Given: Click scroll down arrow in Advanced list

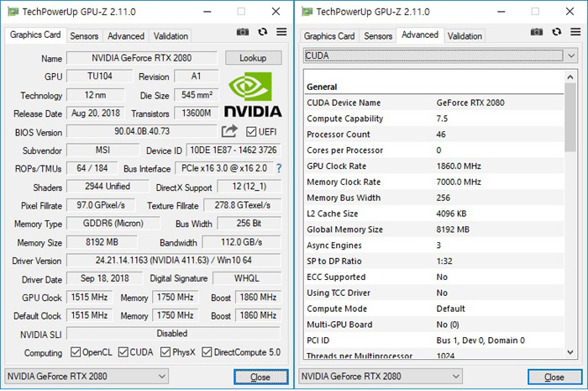Looking at the screenshot, I should tap(570, 352).
